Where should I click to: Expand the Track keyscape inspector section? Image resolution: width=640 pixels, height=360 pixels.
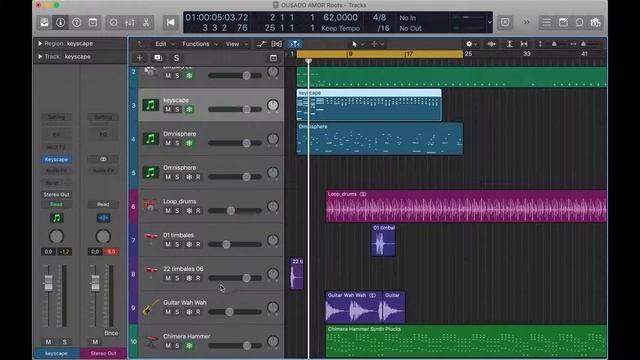(x=40, y=56)
